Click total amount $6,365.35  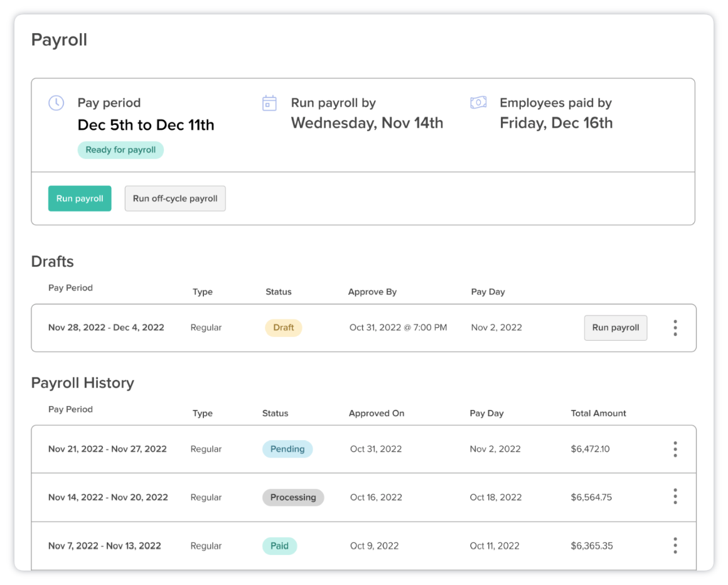click(x=591, y=546)
